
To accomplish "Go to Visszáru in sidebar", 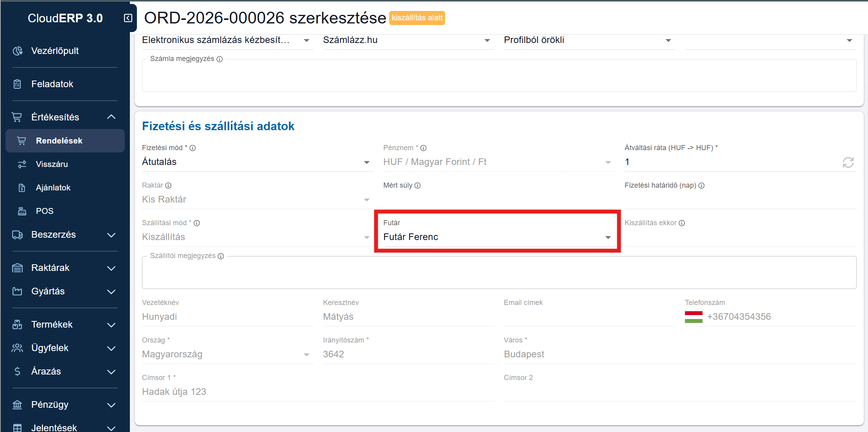I will [52, 164].
